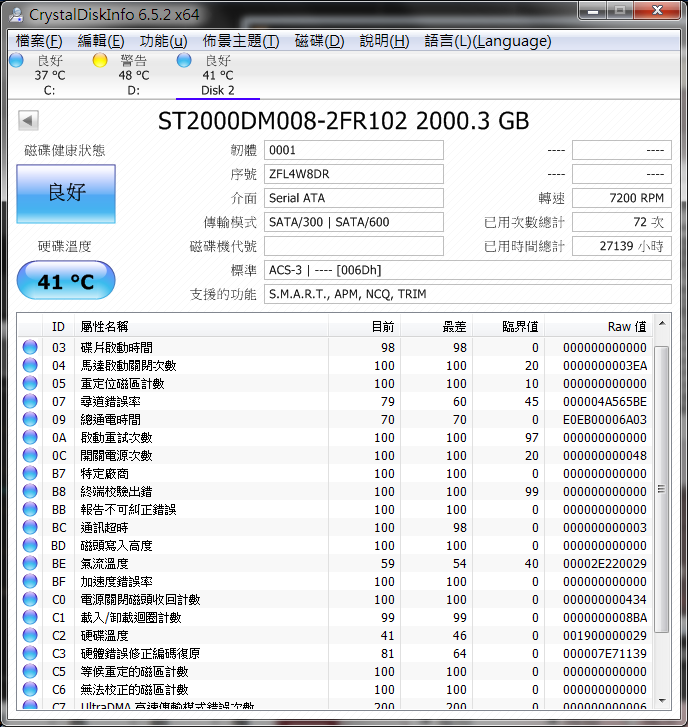
Task: Click the 臨界值 column header
Action: click(508, 326)
